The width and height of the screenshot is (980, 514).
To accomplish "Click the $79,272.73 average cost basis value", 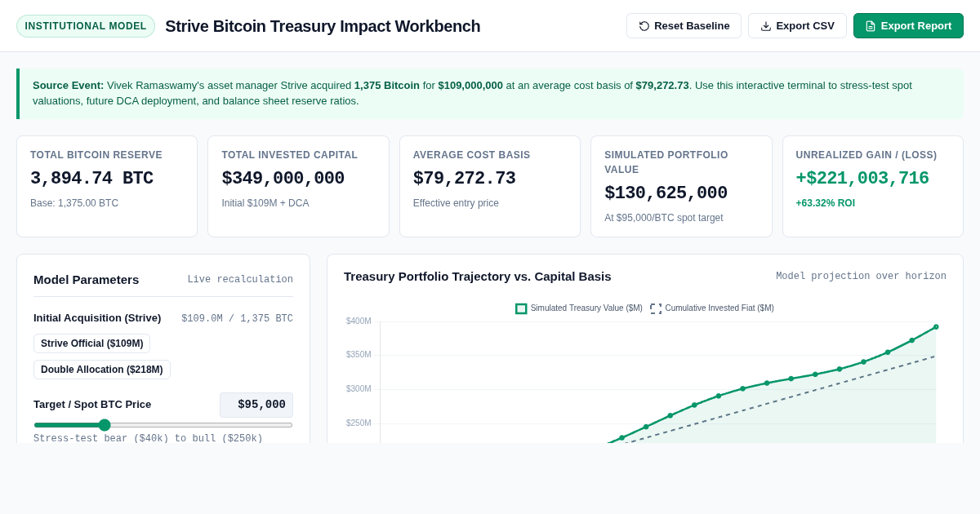I will coord(465,179).
